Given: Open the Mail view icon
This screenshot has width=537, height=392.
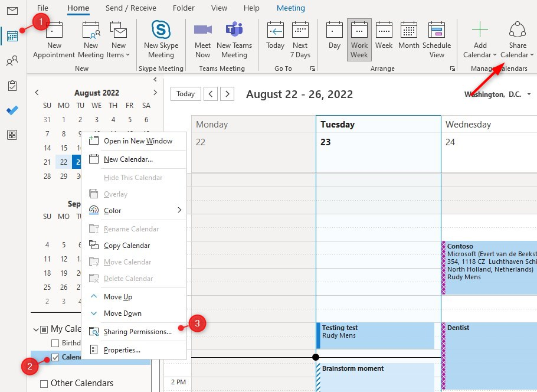Looking at the screenshot, I should [13, 10].
